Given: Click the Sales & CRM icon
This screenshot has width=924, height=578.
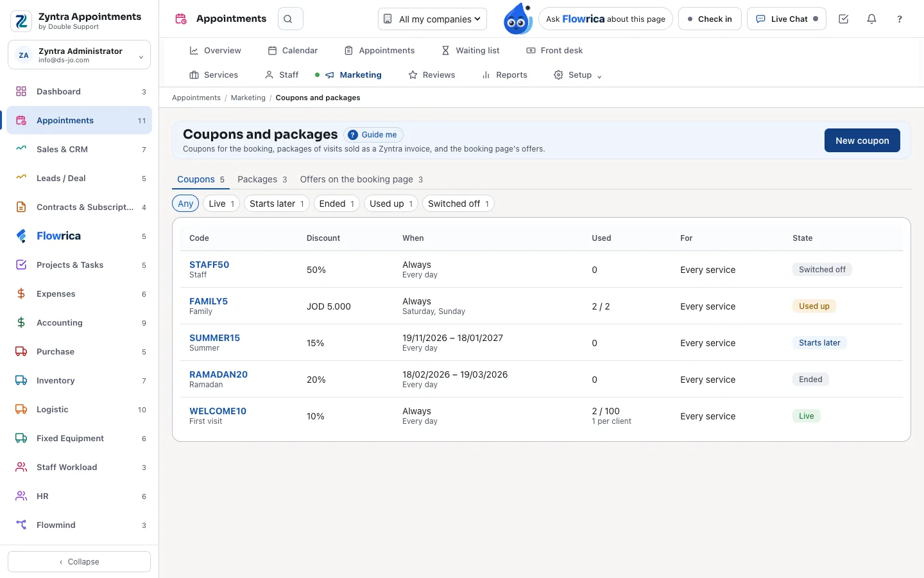Looking at the screenshot, I should tap(21, 149).
